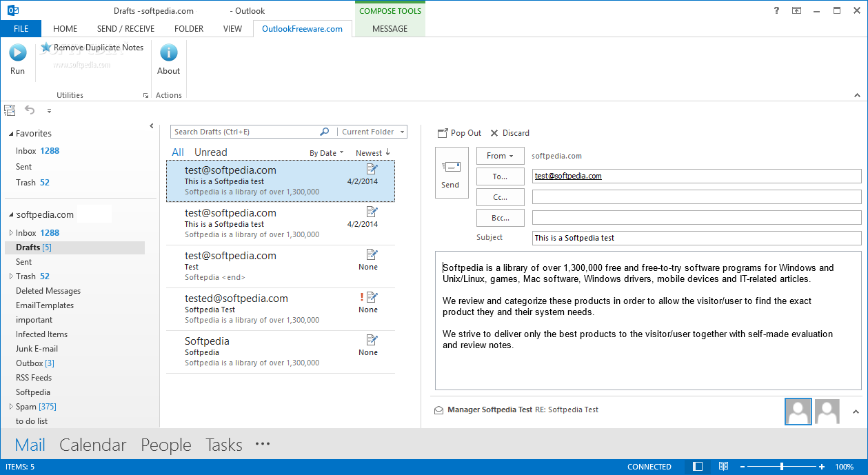This screenshot has height=475, width=868.
Task: Collapse the ribbon with the chevron arrow
Action: pos(858,96)
